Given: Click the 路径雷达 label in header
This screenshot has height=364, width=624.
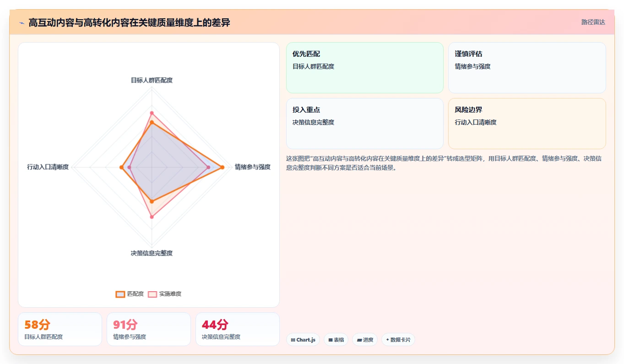Looking at the screenshot, I should (593, 22).
